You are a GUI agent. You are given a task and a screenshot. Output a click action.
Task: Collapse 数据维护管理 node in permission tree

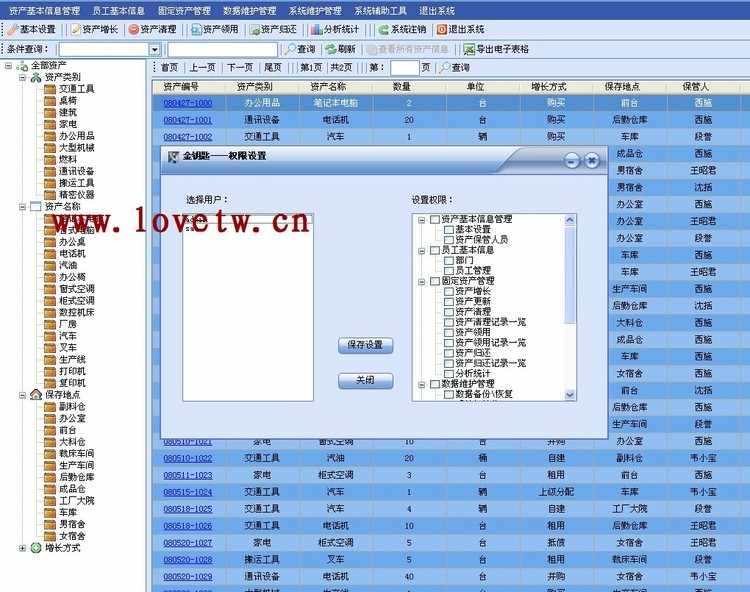point(421,384)
